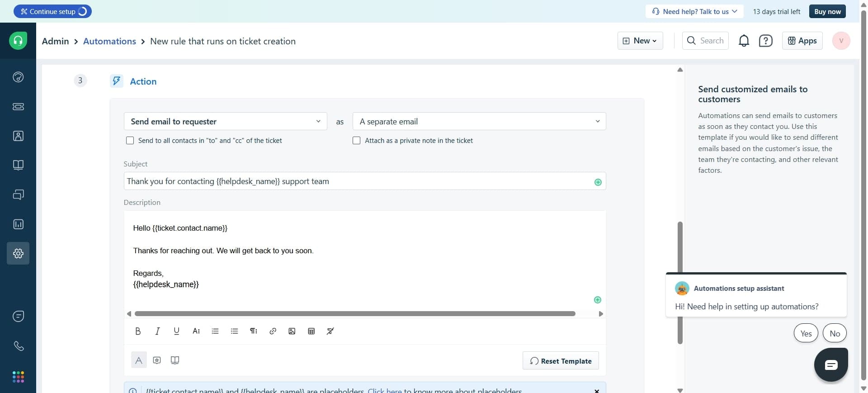868x393 pixels.
Task: Open the Admin settings gear icon
Action: point(18,253)
